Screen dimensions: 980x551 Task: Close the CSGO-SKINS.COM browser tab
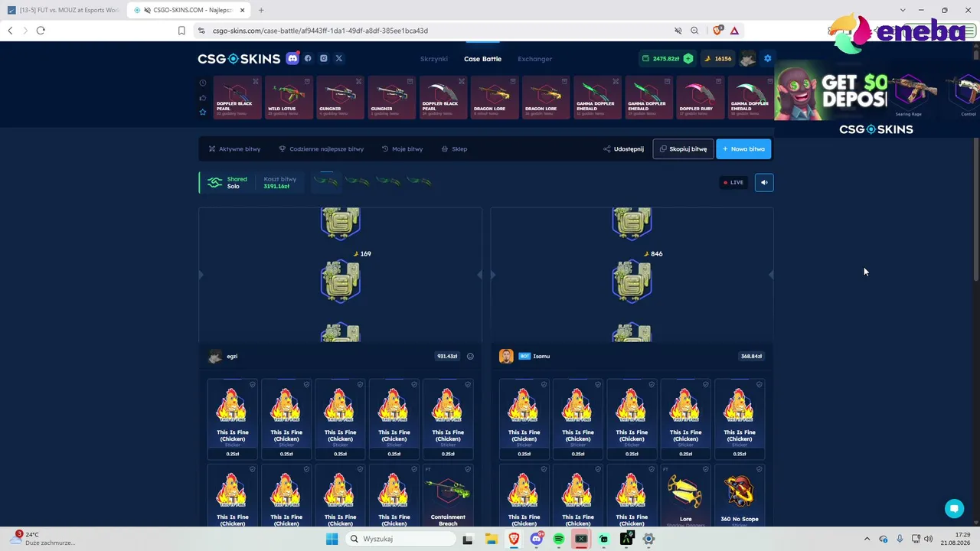(243, 10)
